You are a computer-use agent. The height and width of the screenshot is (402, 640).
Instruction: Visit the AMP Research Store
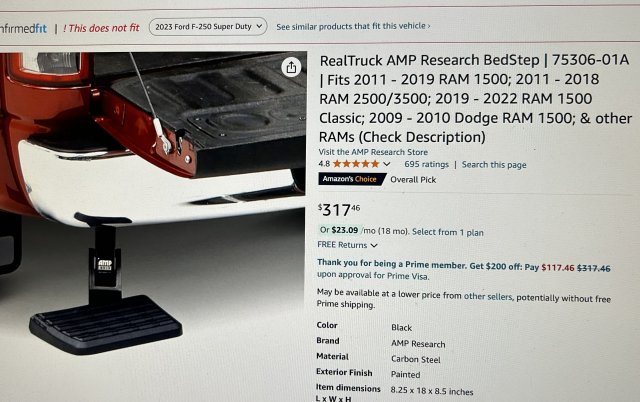pyautogui.click(x=373, y=152)
